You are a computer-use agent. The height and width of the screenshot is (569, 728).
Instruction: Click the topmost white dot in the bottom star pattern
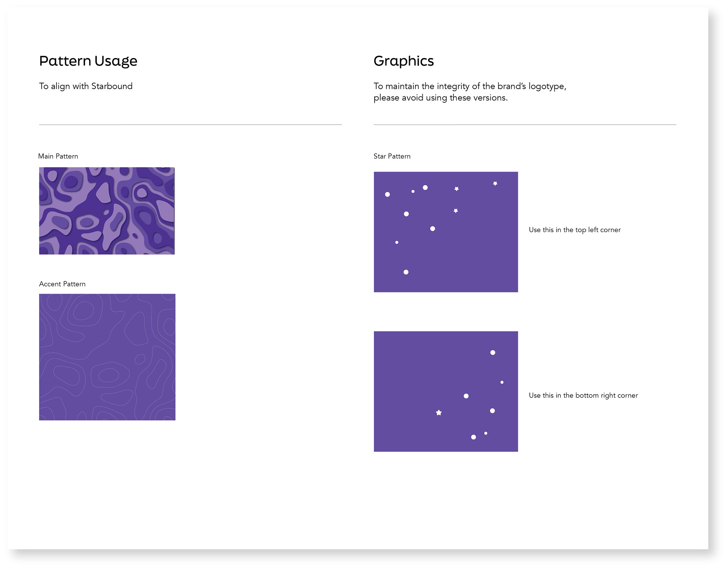[493, 353]
